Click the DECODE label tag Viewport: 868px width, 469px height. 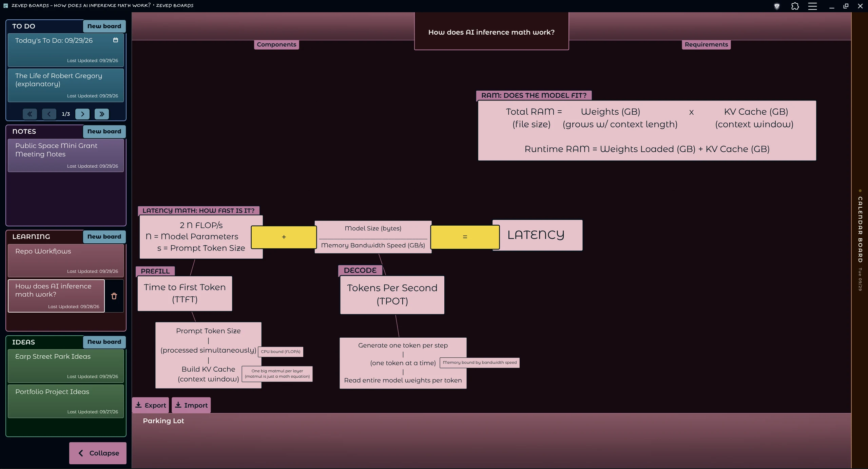tap(360, 270)
